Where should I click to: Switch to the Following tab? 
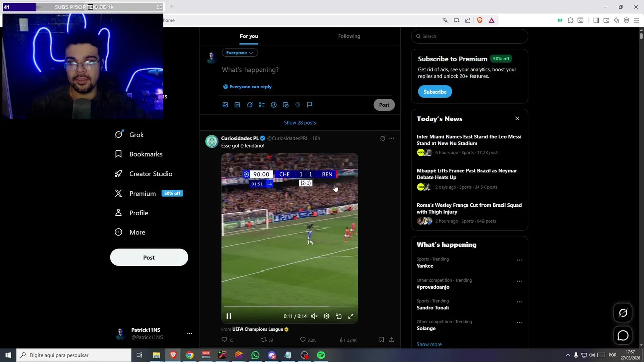(349, 36)
